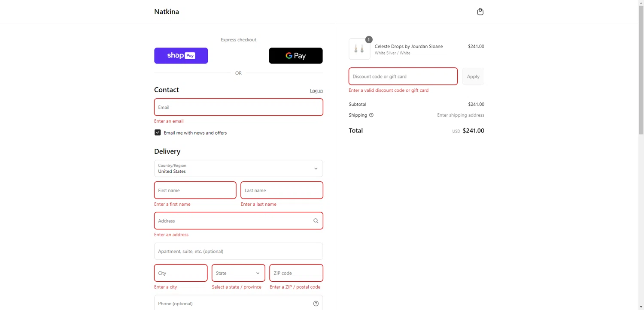644x310 pixels.
Task: Click the Celeste Drops by Jourdan Sloane text
Action: point(409,46)
